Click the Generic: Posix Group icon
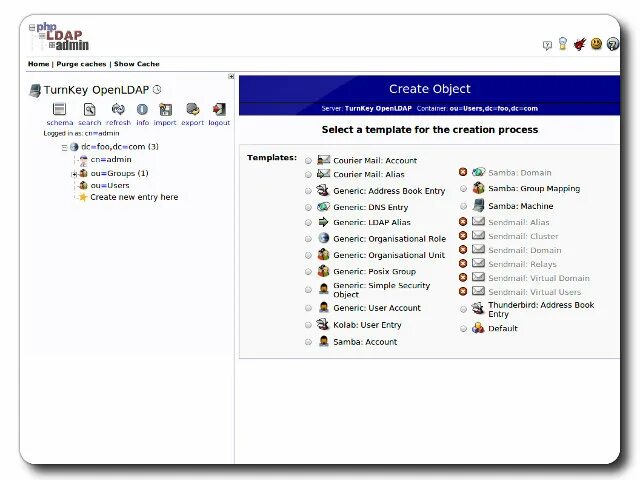Viewport: 640px width, 480px height. tap(323, 271)
